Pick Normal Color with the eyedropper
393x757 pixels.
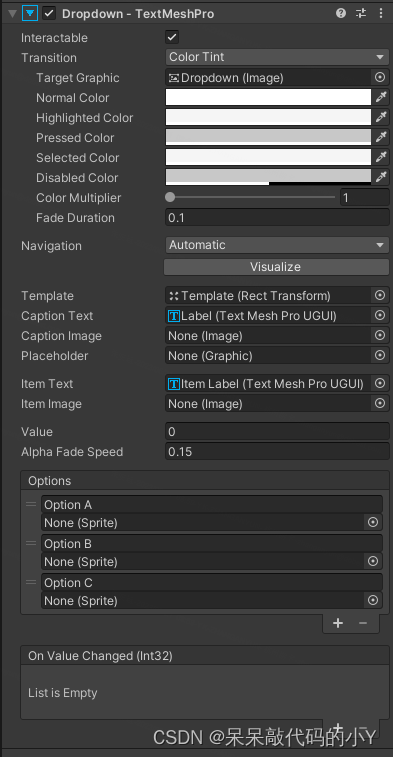tap(381, 97)
